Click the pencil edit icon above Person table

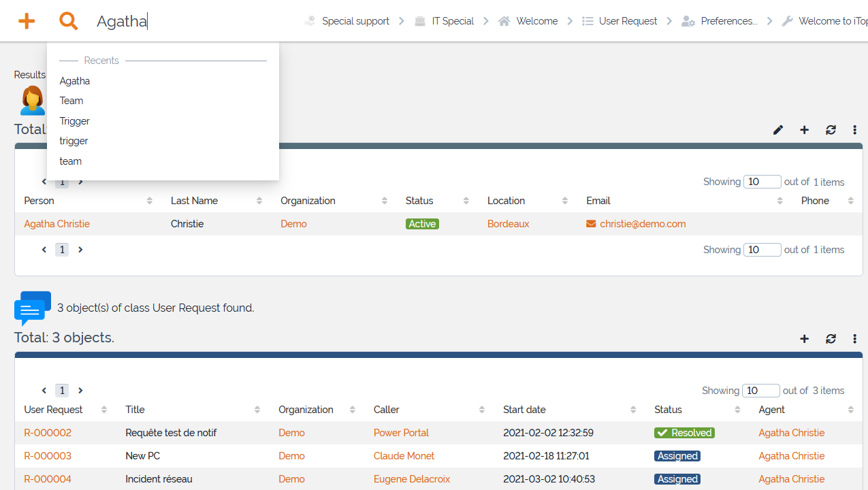click(778, 130)
